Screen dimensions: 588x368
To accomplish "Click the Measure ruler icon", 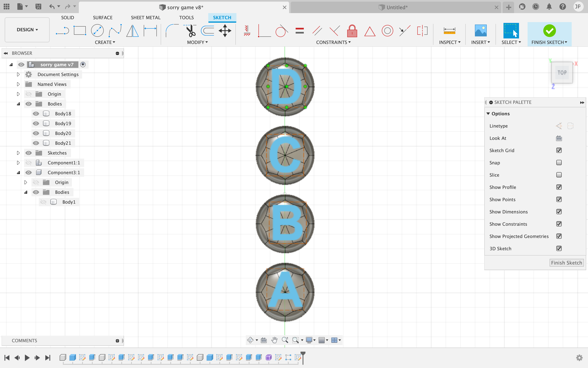I will pyautogui.click(x=449, y=31).
